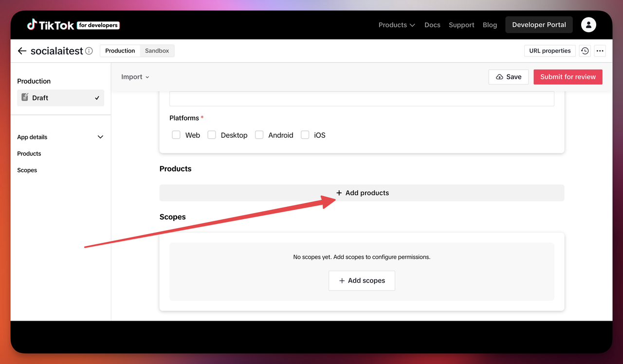
Task: Click the info icon next to socialaitest
Action: coord(89,51)
